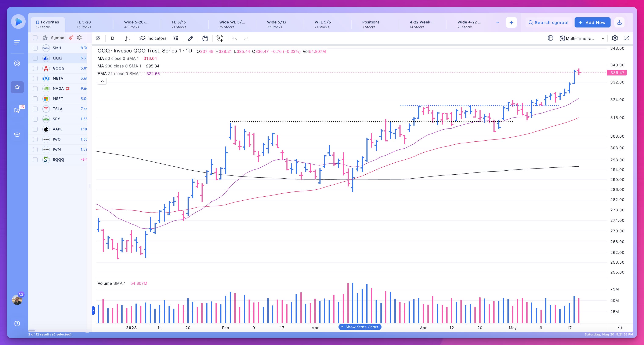The image size is (644, 345).
Task: Click the watchlist panel resize handle
Action: [89, 186]
